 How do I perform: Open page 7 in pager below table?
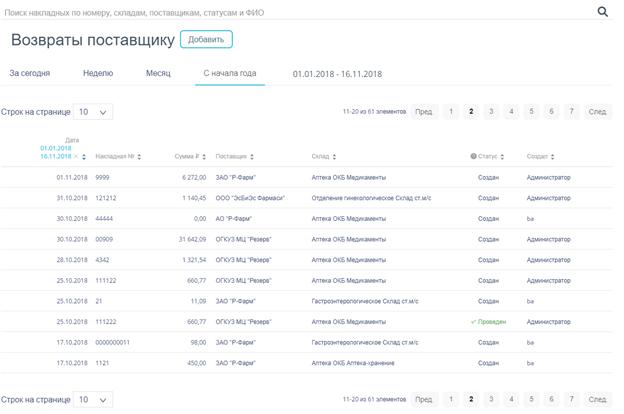[x=571, y=399]
